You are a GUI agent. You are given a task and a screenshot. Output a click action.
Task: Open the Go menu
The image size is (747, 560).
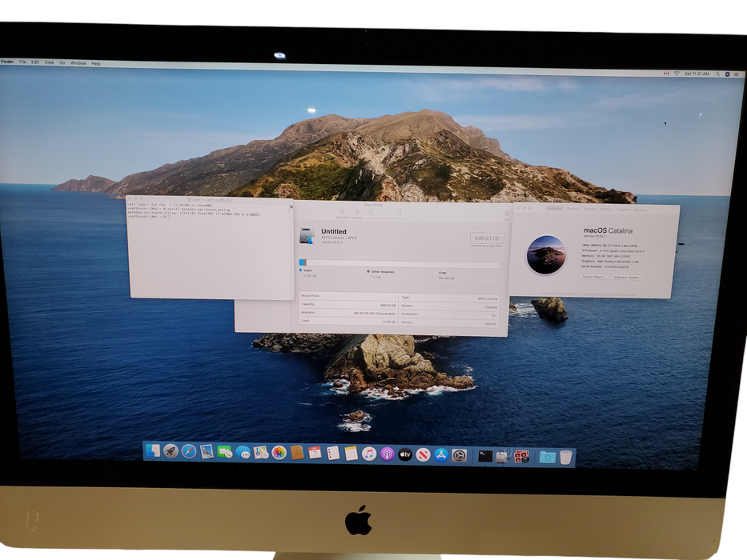point(62,62)
